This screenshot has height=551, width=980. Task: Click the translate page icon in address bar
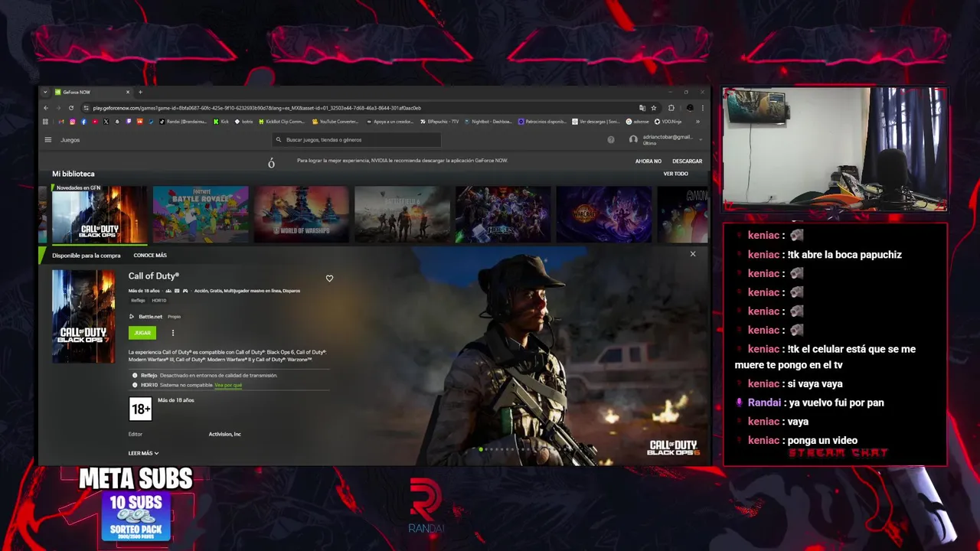642,108
